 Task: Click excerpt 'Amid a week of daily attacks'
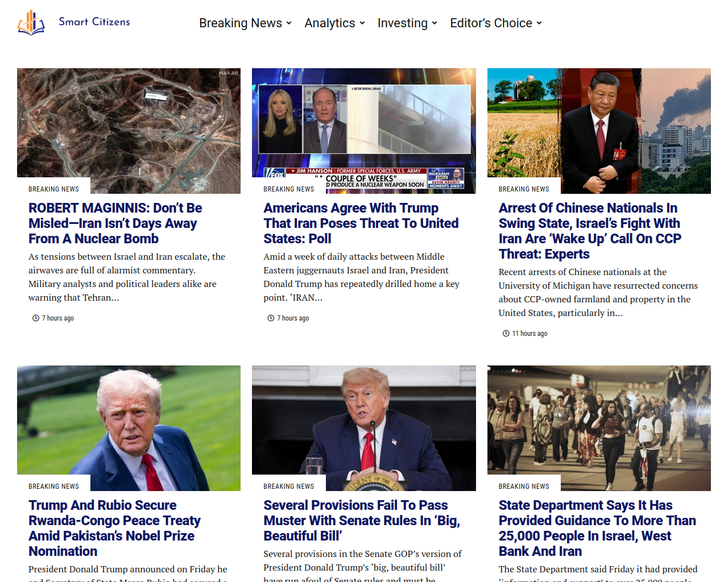pyautogui.click(x=362, y=277)
